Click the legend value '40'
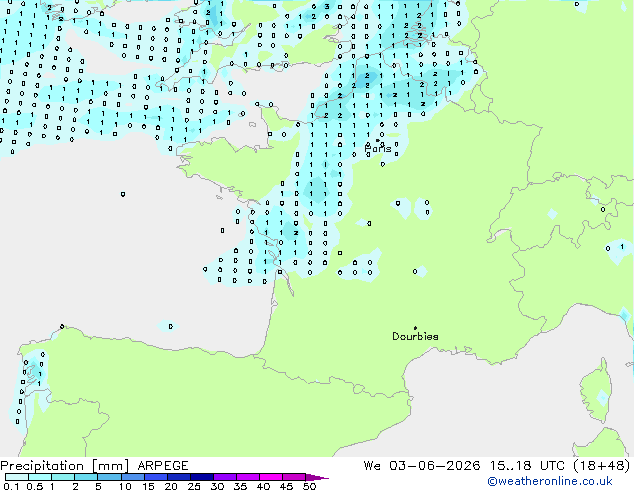The image size is (634, 490). tap(263, 486)
